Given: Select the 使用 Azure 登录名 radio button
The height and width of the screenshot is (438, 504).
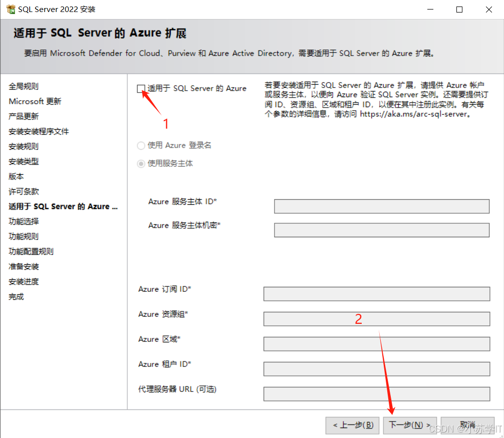Looking at the screenshot, I should coord(141,146).
